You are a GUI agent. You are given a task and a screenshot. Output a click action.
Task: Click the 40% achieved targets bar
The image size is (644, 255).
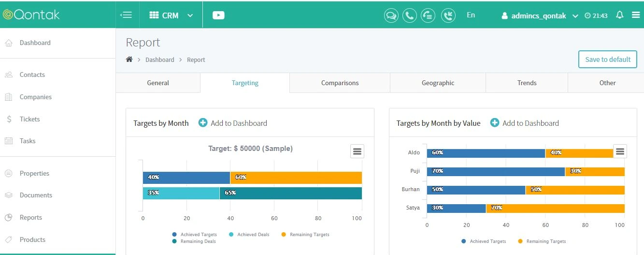coord(186,178)
